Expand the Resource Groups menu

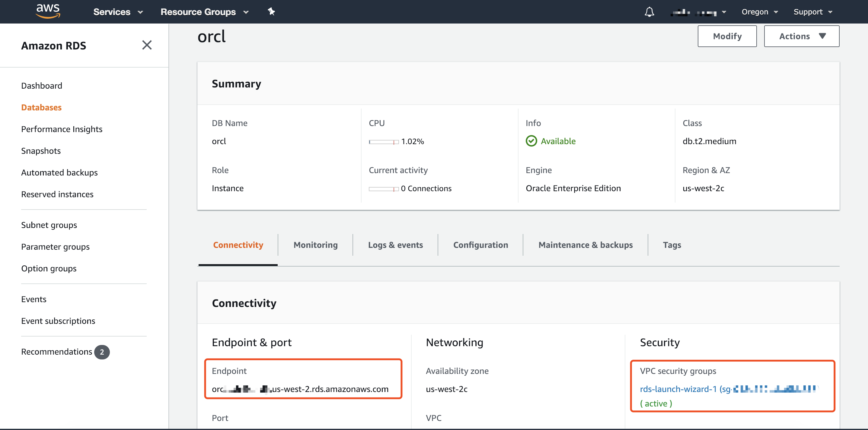205,12
